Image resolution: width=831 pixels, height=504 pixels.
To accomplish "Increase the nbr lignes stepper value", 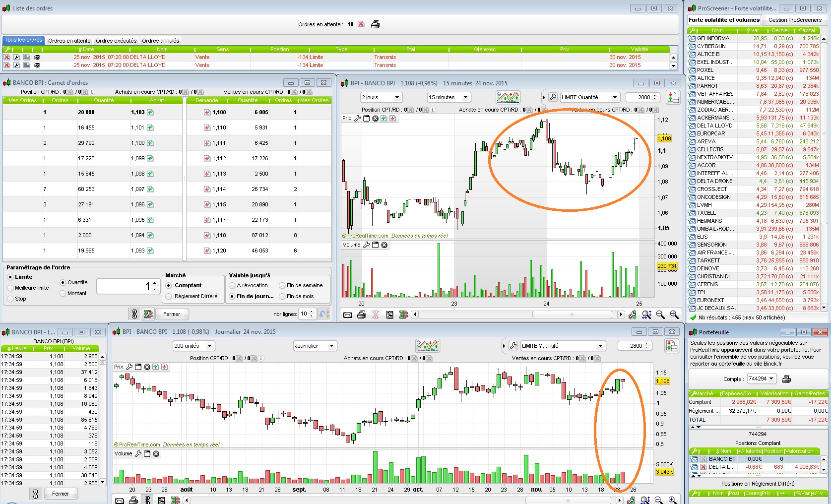I will pyautogui.click(x=312, y=312).
